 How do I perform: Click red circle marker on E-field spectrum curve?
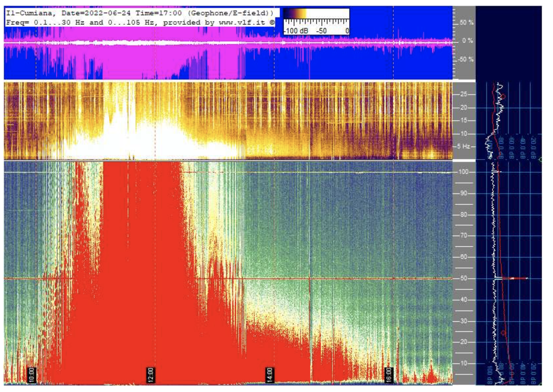[504, 333]
